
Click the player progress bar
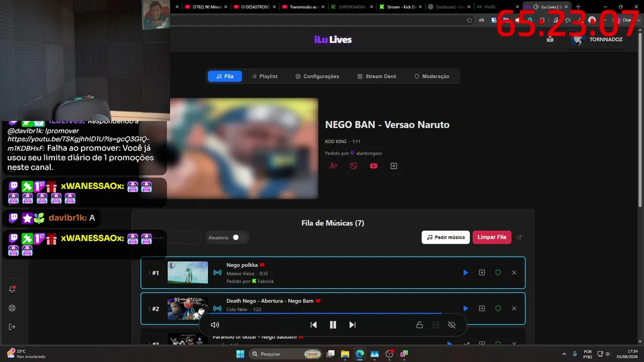click(x=333, y=313)
